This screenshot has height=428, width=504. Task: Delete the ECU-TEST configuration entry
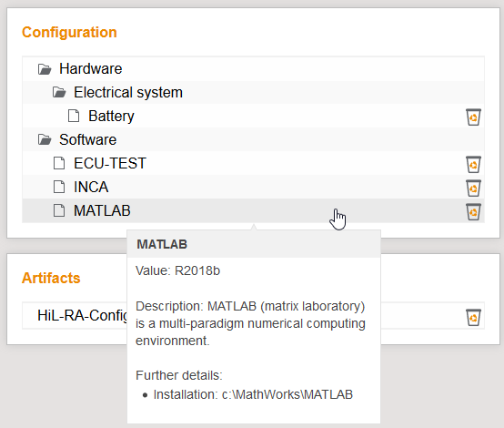coord(473,164)
